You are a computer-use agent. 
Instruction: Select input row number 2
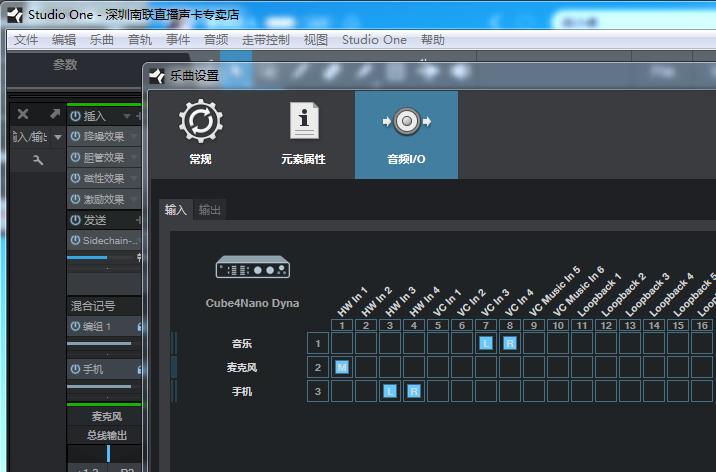(318, 367)
